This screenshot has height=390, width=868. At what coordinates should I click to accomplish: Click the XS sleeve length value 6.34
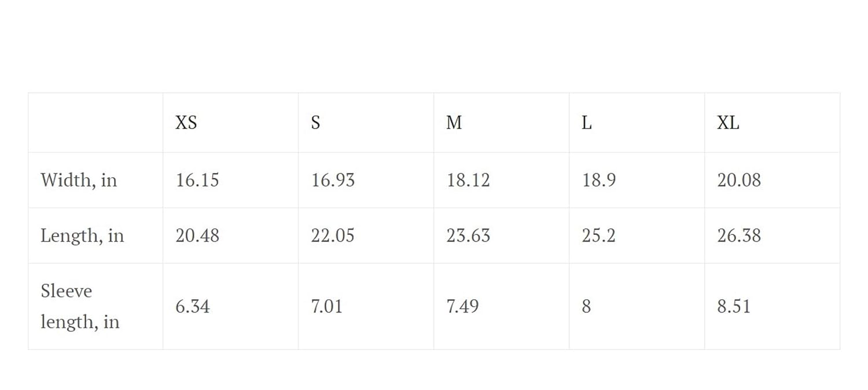193,306
